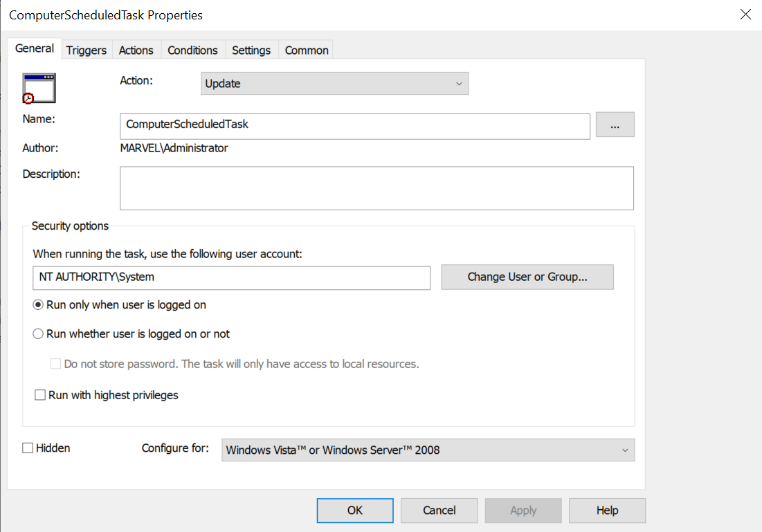Select the Settings tab
The image size is (762, 532).
pos(251,50)
